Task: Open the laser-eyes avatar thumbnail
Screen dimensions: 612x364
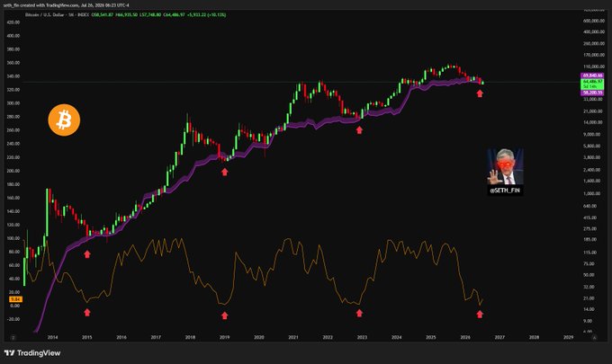Action: pos(505,166)
